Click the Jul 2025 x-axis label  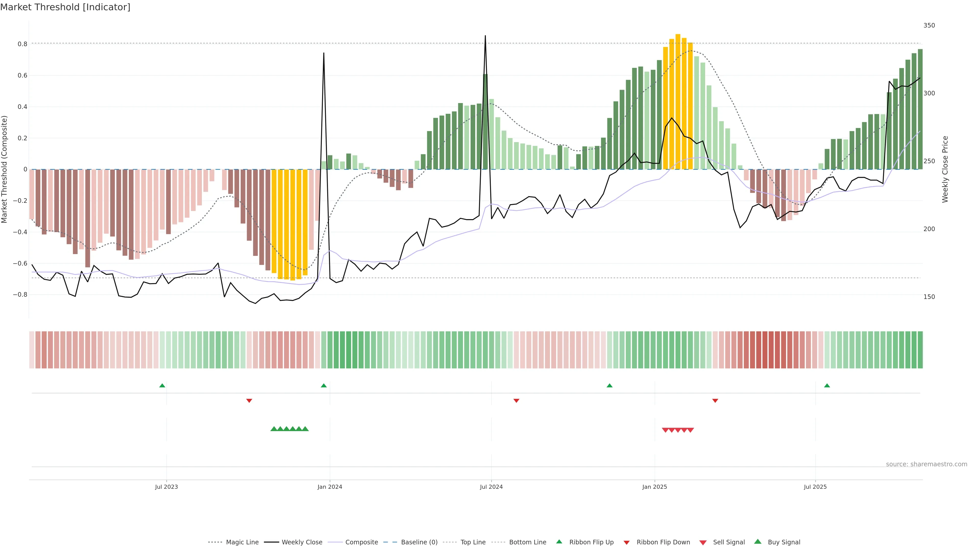coord(815,487)
